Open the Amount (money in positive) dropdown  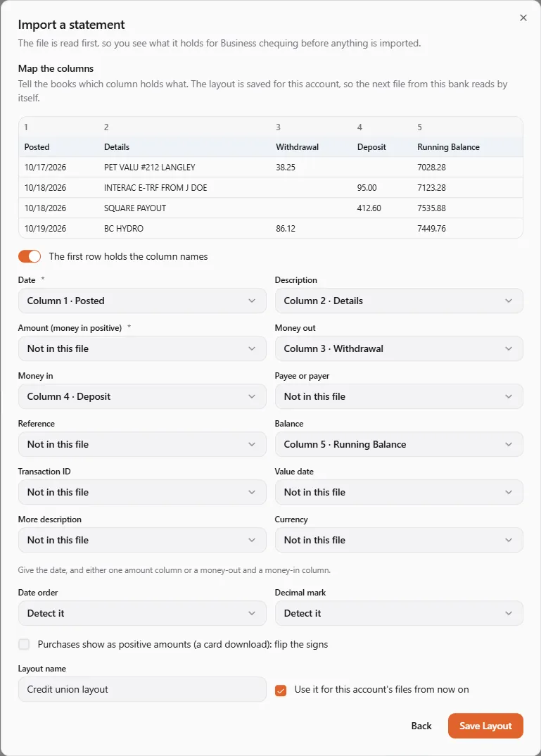(x=142, y=348)
